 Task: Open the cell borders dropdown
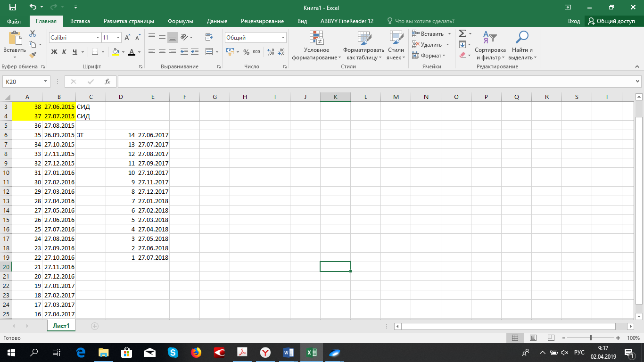tap(104, 52)
